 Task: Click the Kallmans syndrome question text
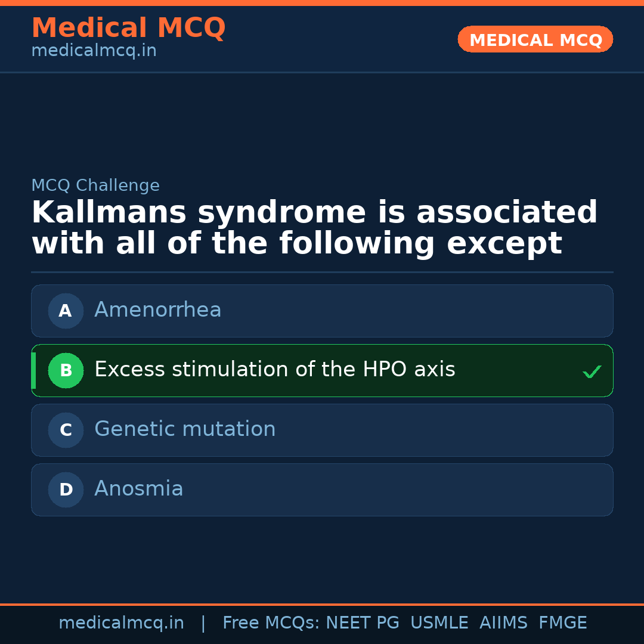click(314, 228)
